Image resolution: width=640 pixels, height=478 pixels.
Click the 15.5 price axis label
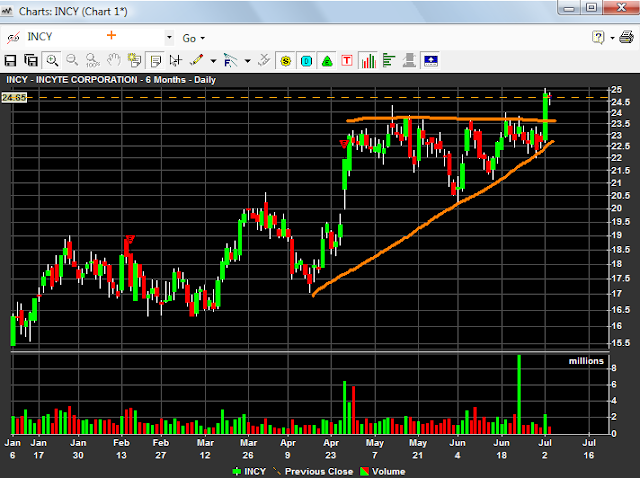coord(620,343)
